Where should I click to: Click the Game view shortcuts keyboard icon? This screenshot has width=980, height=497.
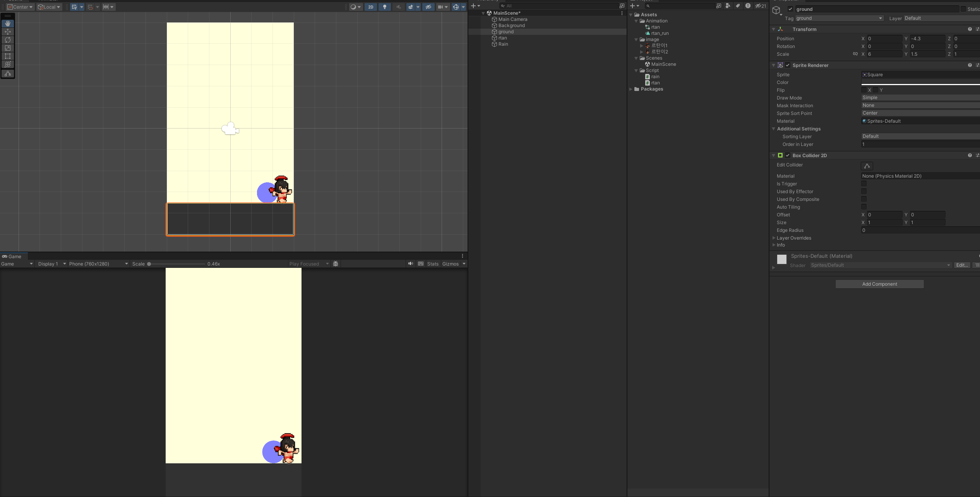(421, 264)
